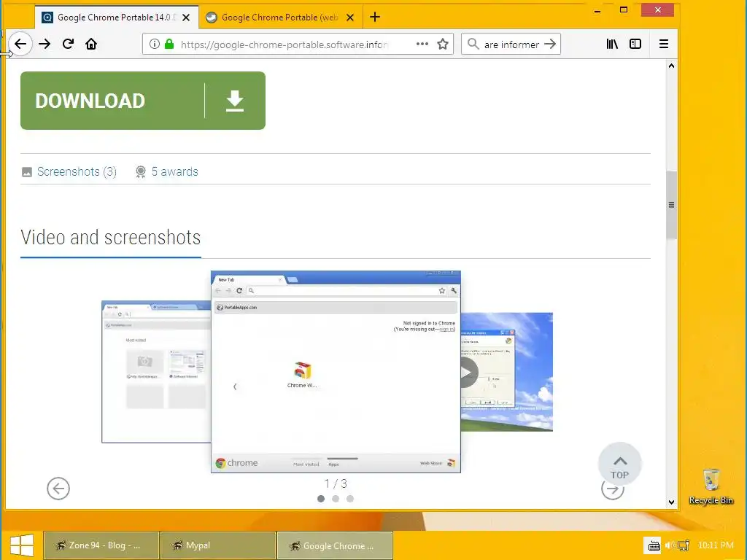747x560 pixels.
Task: Click the picture icon beside Screenshots
Action: click(x=27, y=172)
